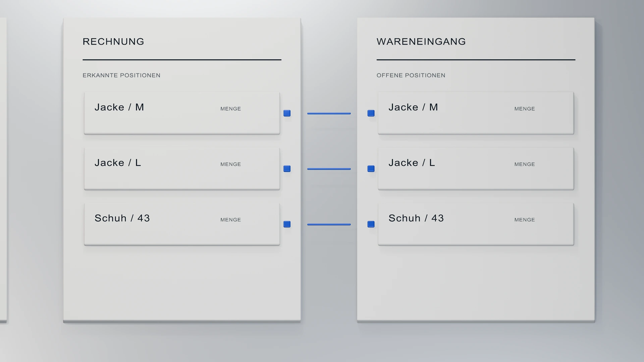Click MENGE label on Rechnung Jacke / M

pos(231,109)
